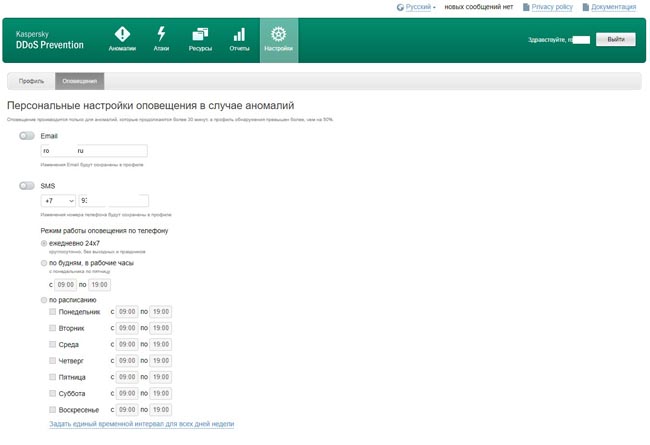Image resolution: width=650 pixels, height=445 pixels.
Task: Click the document icon beside Документация
Action: click(586, 7)
